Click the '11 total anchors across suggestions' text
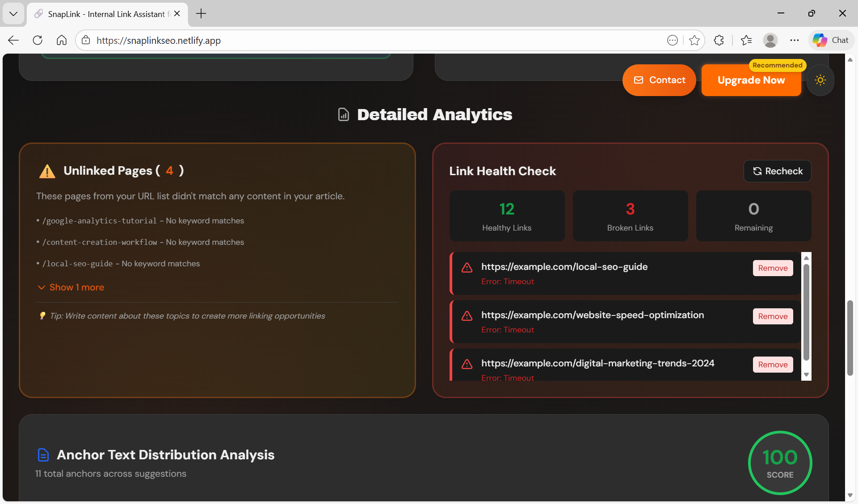Viewport: 858px width, 504px height. click(x=111, y=474)
